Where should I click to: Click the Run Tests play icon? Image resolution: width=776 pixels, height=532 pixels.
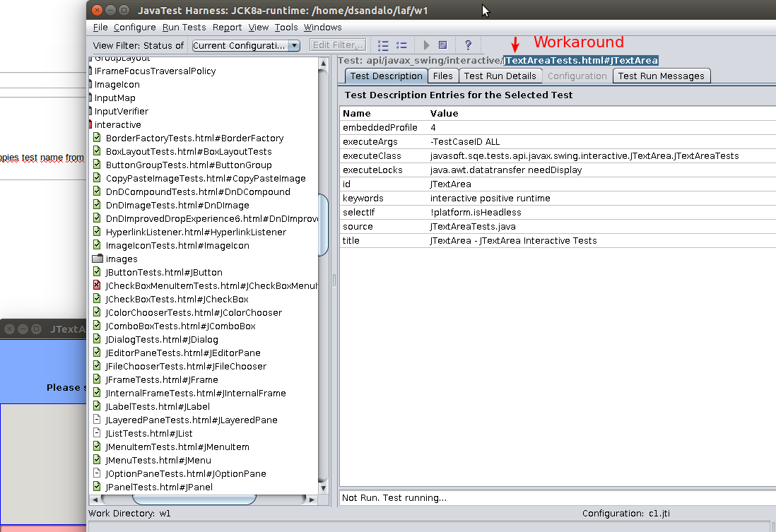point(426,45)
